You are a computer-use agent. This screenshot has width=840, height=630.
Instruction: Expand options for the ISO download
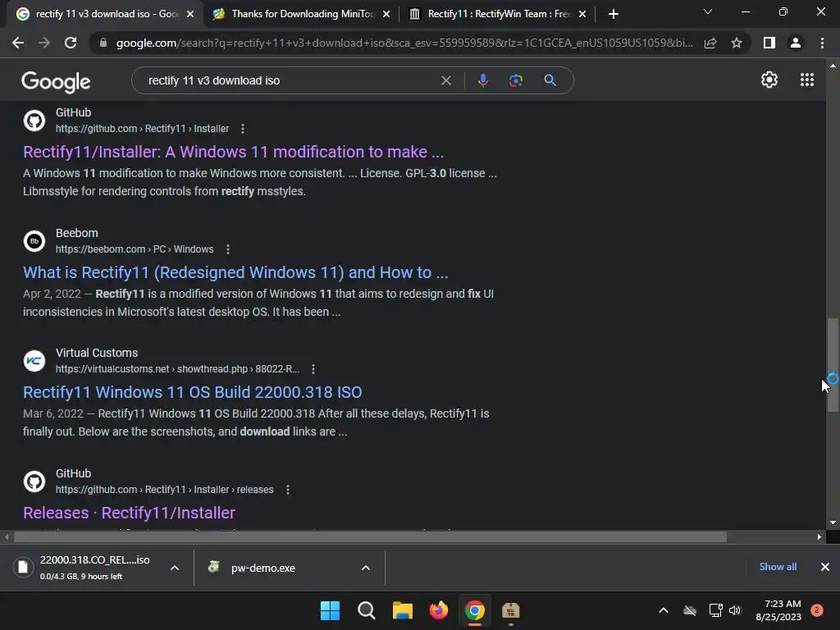tap(175, 568)
